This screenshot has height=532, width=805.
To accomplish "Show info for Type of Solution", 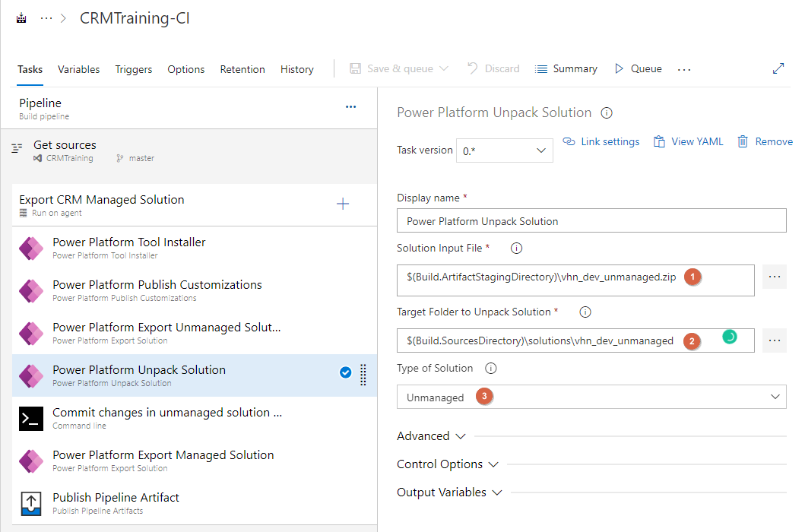I will [x=491, y=369].
